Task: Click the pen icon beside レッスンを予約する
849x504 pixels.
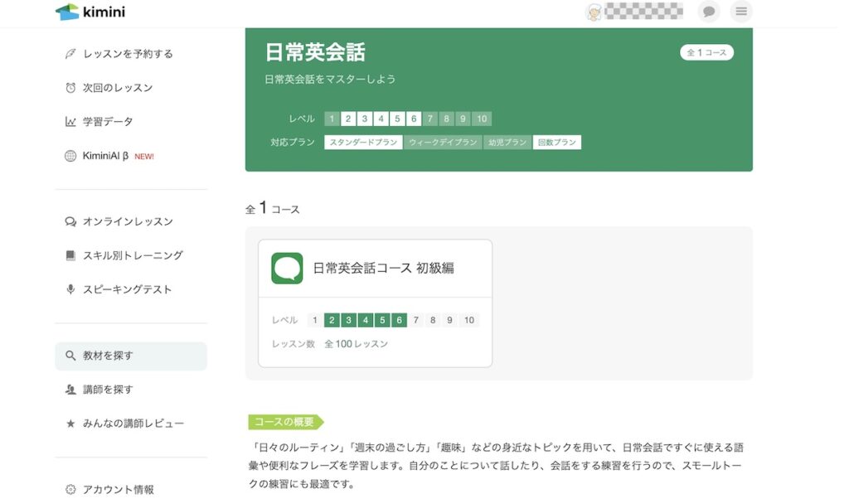Action: tap(70, 54)
